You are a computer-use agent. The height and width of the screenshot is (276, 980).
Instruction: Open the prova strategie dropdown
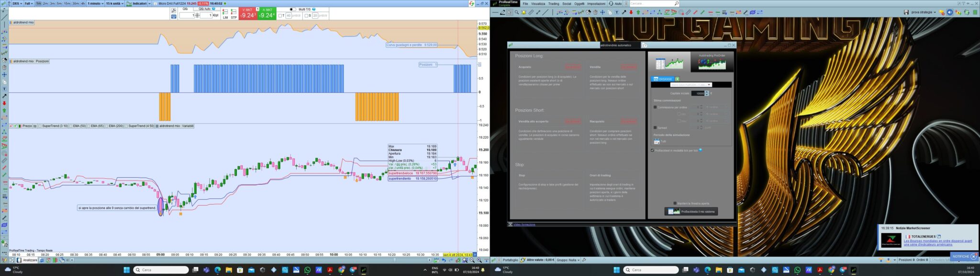coord(924,12)
